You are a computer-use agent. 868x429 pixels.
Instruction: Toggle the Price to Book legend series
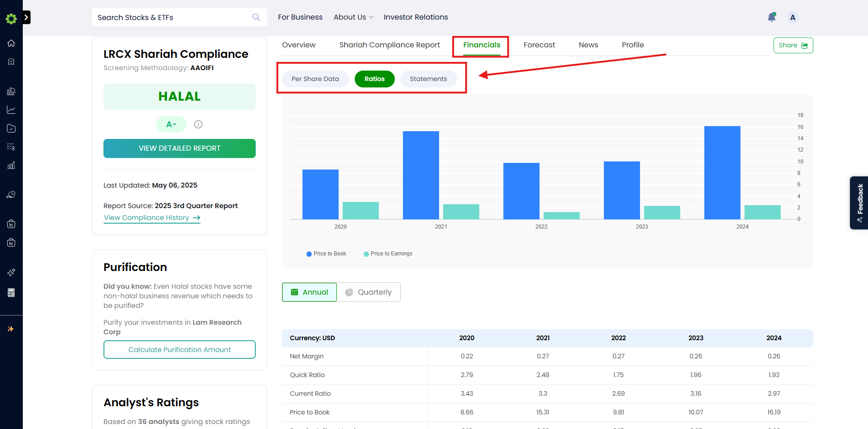tap(326, 254)
